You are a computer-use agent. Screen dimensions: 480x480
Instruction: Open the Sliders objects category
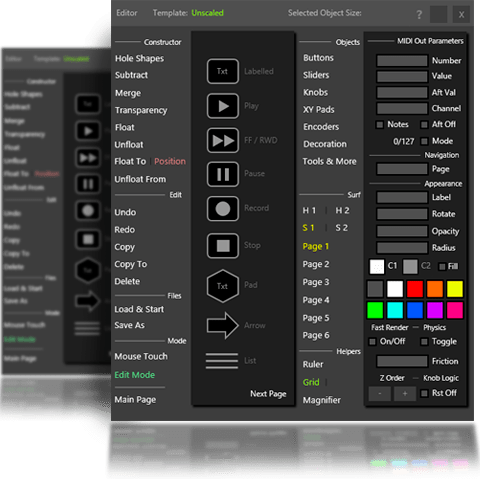tap(316, 75)
